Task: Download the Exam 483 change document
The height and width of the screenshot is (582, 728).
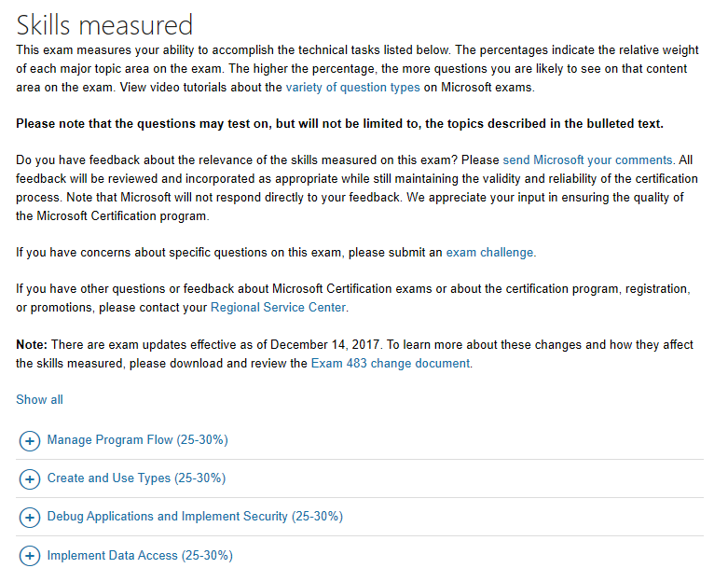Action: 391,363
